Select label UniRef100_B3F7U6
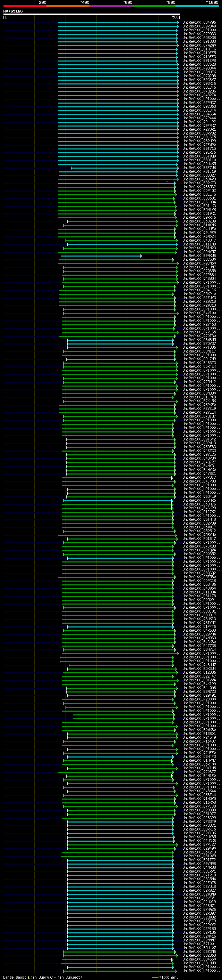 coord(199,168)
